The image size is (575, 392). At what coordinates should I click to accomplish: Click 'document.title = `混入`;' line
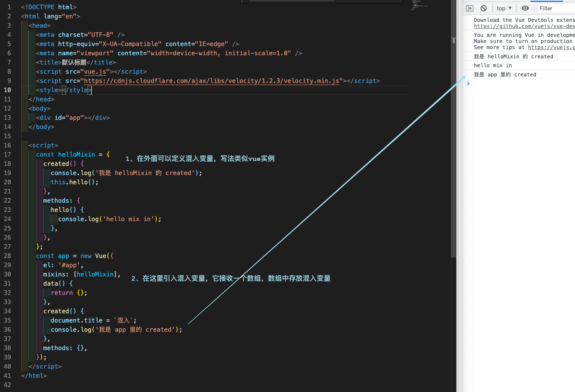94,320
